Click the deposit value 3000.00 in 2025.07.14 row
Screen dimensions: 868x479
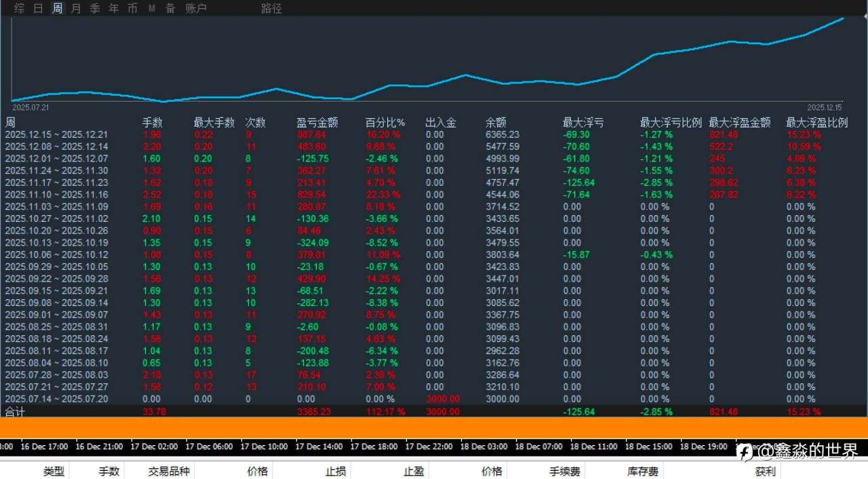443,399
